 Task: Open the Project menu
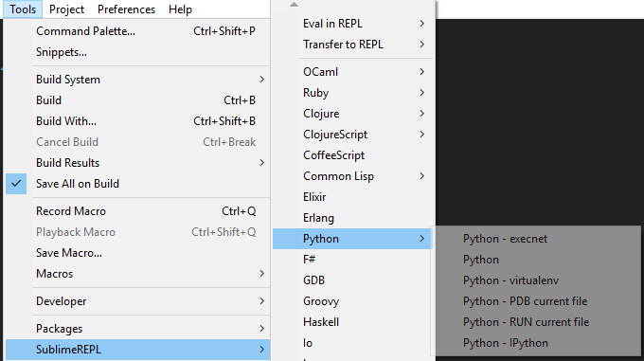(66, 9)
